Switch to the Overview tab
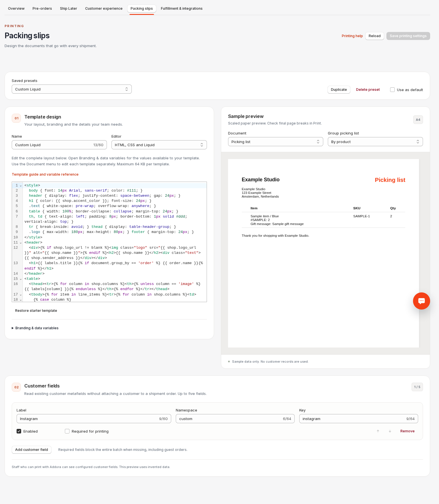 (16, 9)
